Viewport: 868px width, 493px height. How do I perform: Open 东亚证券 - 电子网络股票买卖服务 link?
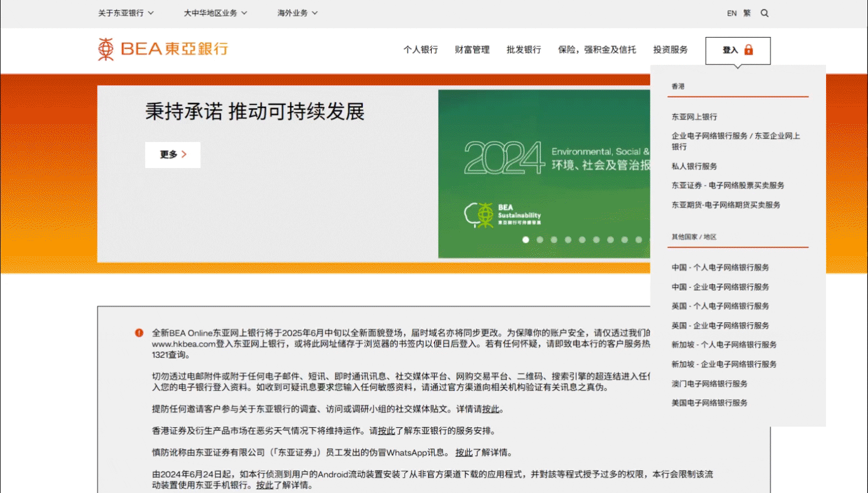[728, 185]
